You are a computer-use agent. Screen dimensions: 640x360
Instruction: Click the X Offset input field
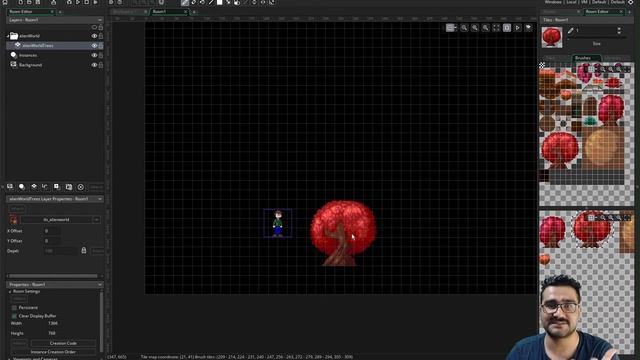pos(52,231)
